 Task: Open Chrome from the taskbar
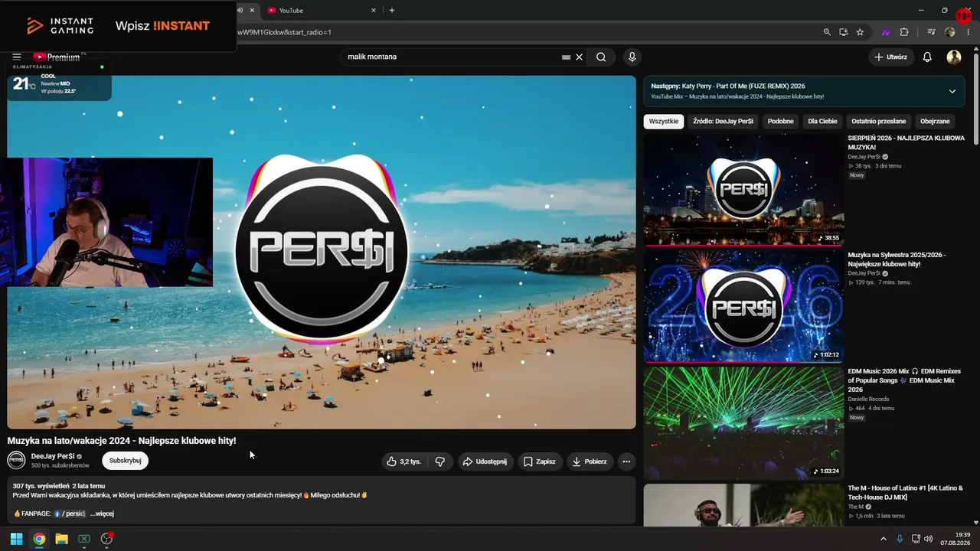pos(39,539)
